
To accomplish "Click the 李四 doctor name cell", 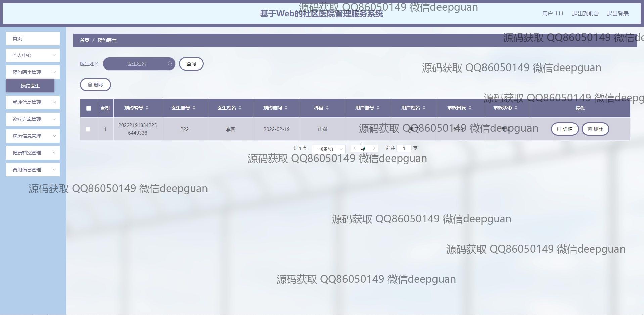I will 231,129.
